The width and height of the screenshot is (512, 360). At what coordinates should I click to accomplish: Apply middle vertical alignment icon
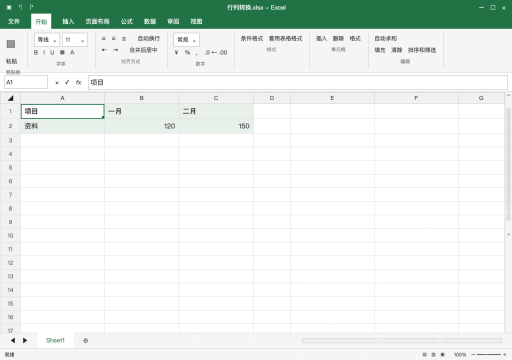[x=114, y=39]
